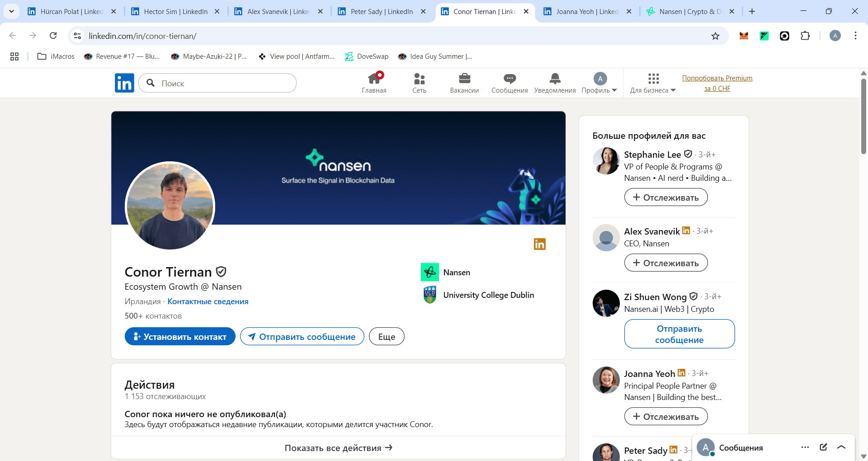The image size is (868, 461).
Task: Click the Попробовать Premium за 0 CHF link
Action: pyautogui.click(x=717, y=83)
